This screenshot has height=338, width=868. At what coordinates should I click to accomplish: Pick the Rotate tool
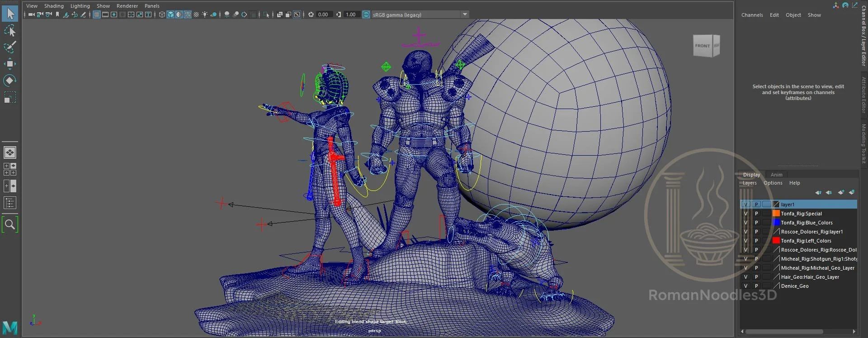9,81
